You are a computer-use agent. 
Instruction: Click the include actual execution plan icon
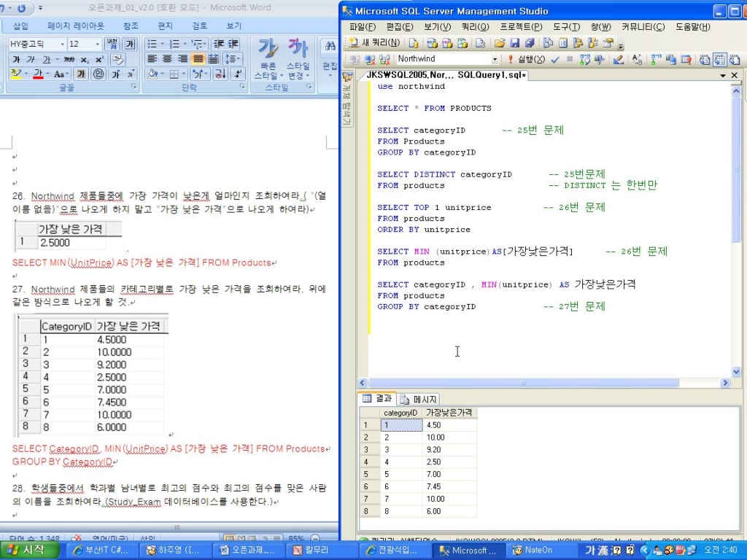(x=656, y=60)
